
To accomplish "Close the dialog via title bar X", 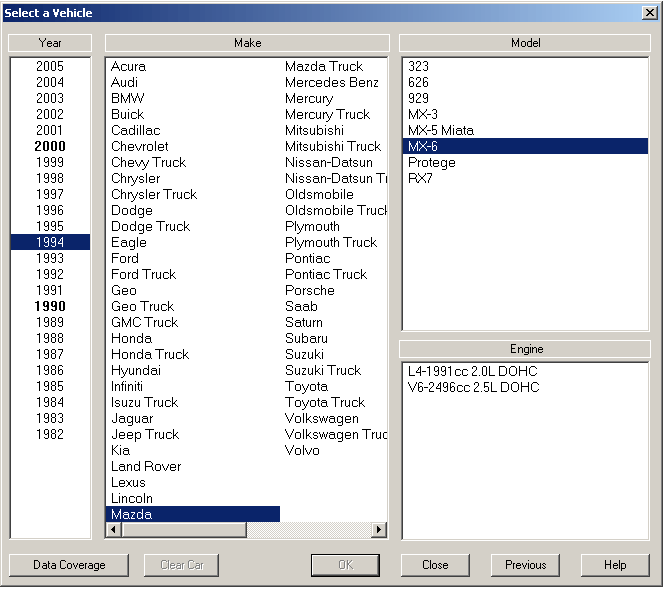I will [650, 13].
